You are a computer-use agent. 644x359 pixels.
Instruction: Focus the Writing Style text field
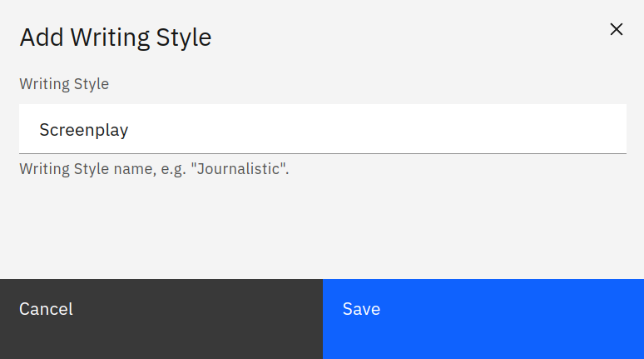pyautogui.click(x=322, y=129)
